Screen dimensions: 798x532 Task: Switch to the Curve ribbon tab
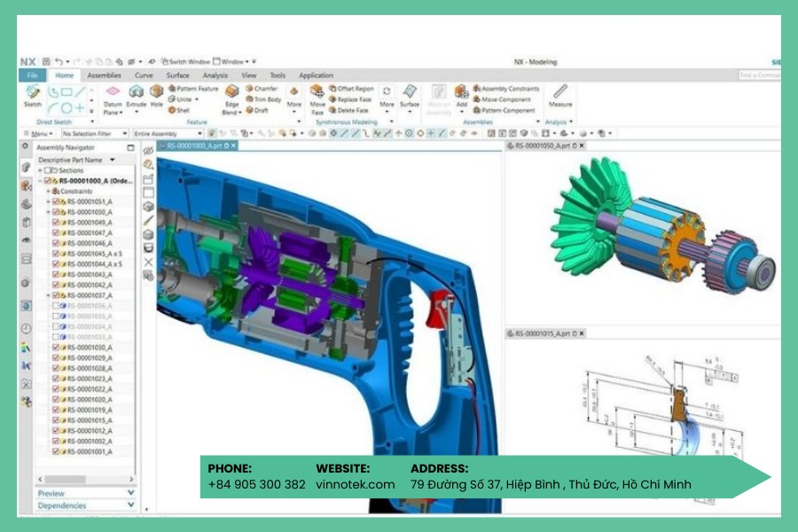[144, 75]
